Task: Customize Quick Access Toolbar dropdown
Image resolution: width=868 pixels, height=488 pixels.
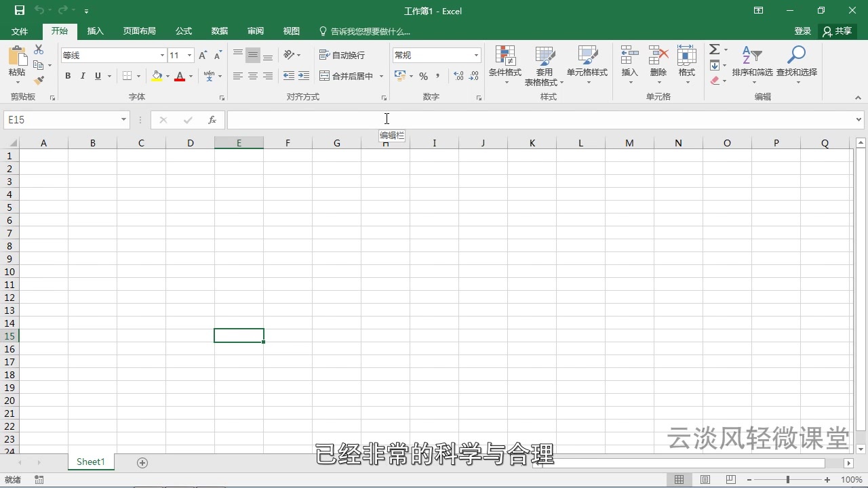Action: tap(86, 12)
